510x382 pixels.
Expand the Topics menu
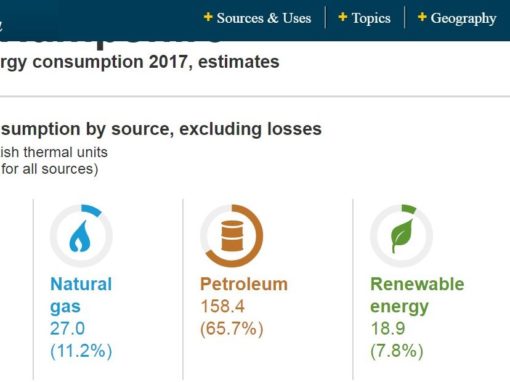364,18
